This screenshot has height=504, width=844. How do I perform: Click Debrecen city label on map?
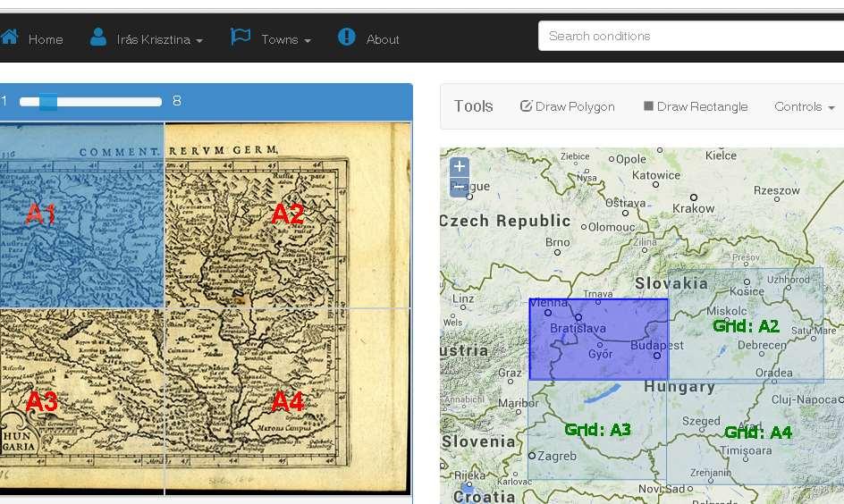pyautogui.click(x=762, y=345)
